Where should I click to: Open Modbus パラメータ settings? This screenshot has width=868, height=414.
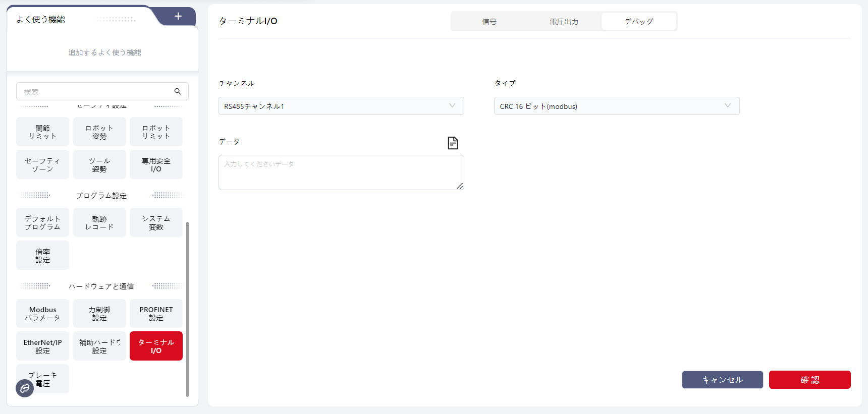tap(43, 314)
